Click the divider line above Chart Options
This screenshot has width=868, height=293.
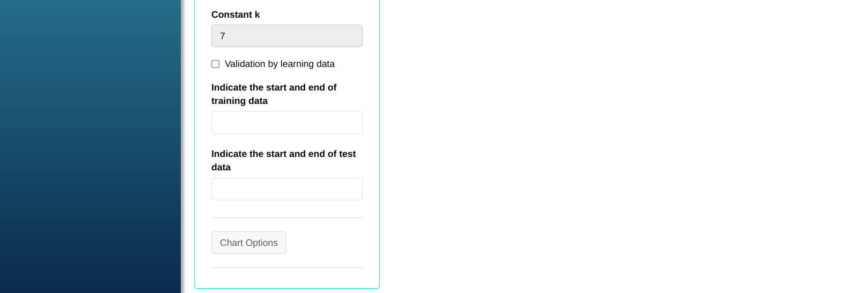coord(286,218)
